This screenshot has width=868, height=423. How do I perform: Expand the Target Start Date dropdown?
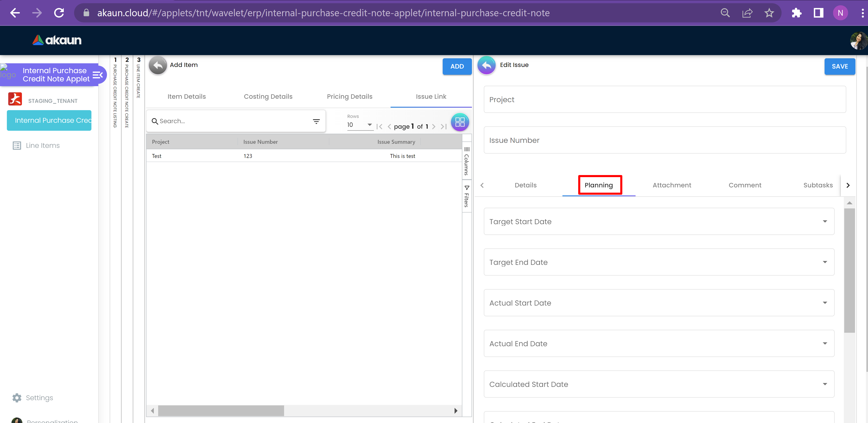click(825, 221)
